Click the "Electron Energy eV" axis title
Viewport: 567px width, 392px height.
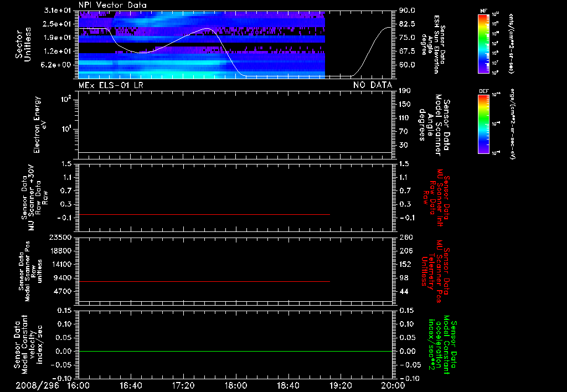40,125
